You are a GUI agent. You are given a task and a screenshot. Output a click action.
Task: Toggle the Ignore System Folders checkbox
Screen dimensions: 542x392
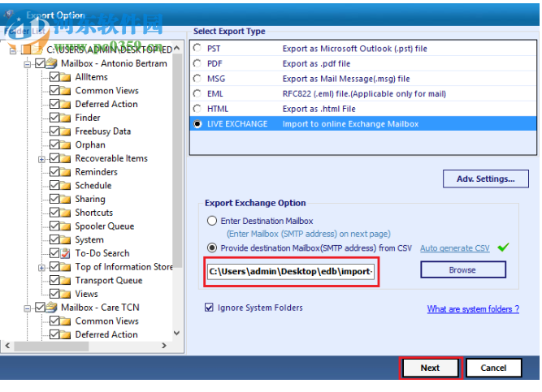coord(209,307)
